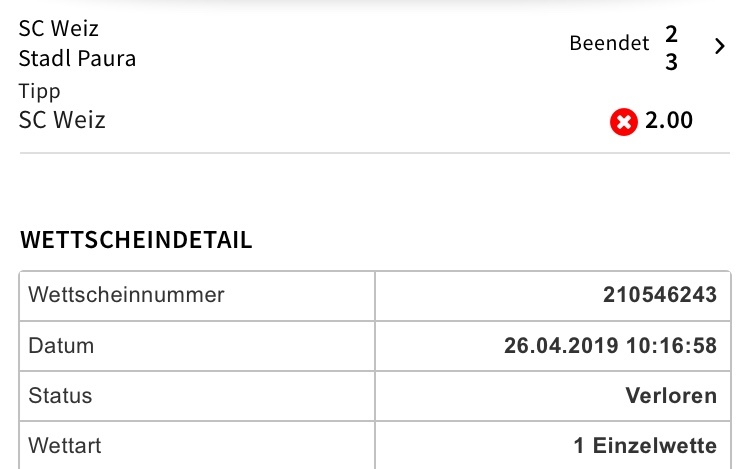Open match details via right chevron arrow

[719, 46]
